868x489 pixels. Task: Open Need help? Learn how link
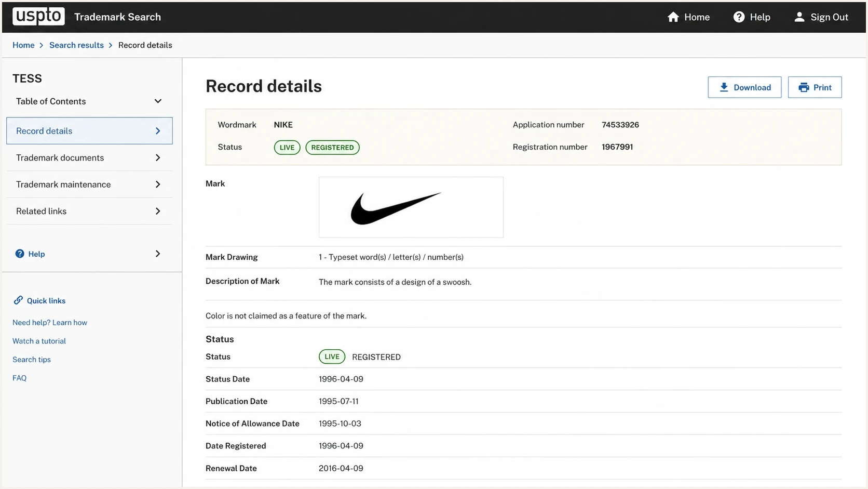click(x=50, y=323)
